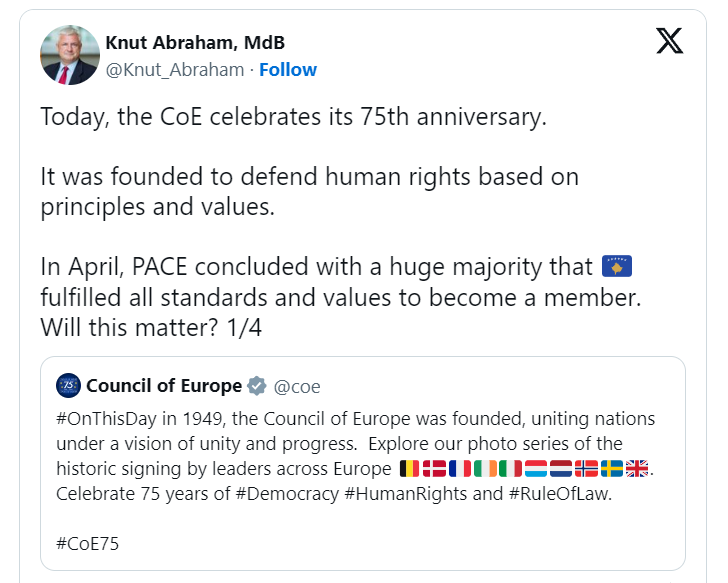Open the tweet text about CoE's 75th anniversary

[x=294, y=116]
